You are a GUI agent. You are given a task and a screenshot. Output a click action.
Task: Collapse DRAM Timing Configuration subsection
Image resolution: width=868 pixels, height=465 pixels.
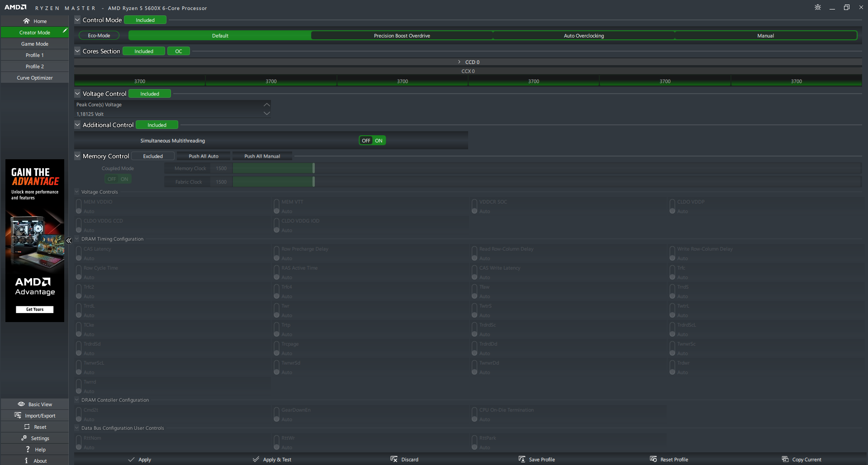(77, 239)
